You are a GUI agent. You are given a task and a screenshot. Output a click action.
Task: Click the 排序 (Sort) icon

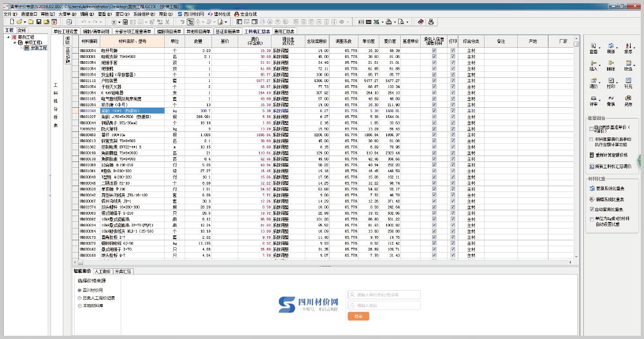(628, 48)
